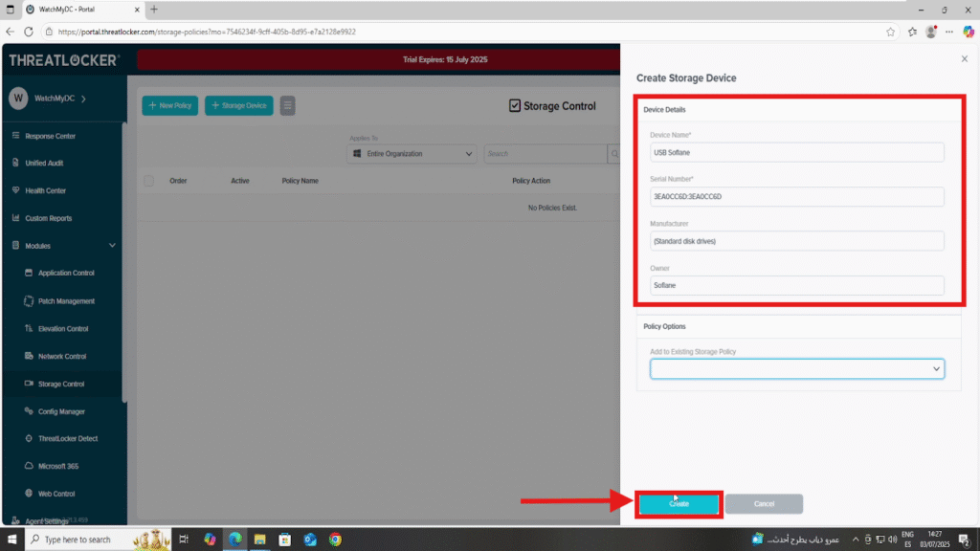Click the favorite star in address bar
The width and height of the screenshot is (980, 551).
(890, 32)
